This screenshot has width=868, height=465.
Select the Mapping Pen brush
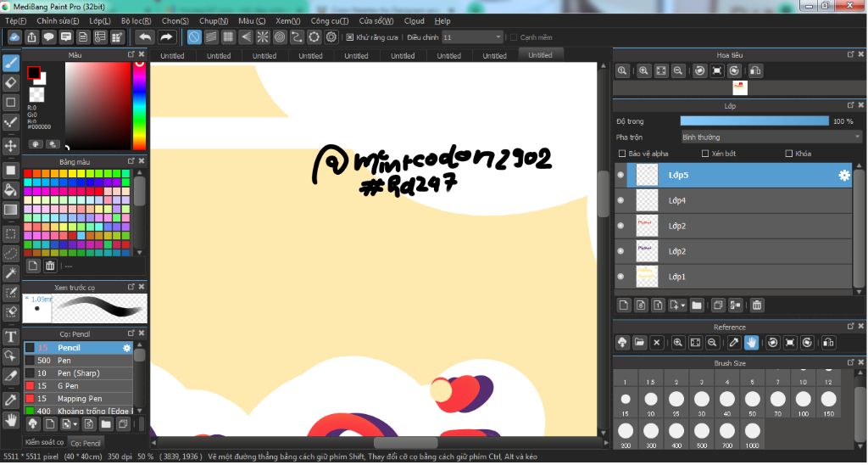78,399
